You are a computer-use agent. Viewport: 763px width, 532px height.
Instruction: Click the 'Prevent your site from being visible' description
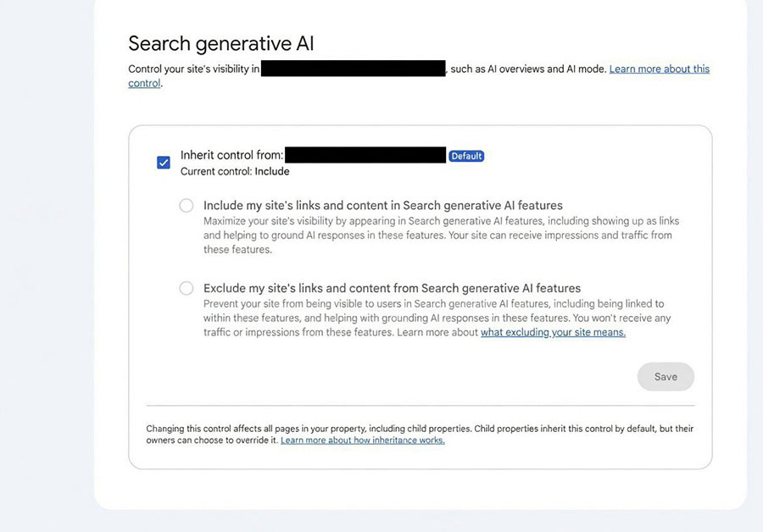pos(437,318)
